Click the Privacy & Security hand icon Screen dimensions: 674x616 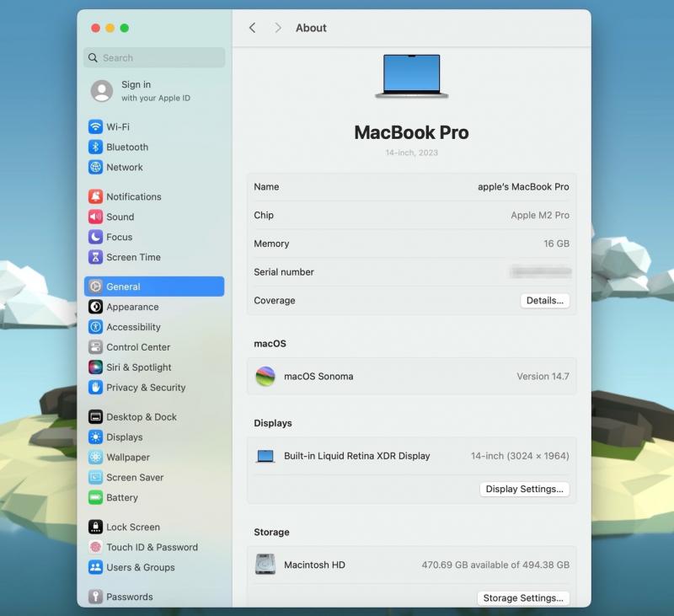pyautogui.click(x=96, y=388)
